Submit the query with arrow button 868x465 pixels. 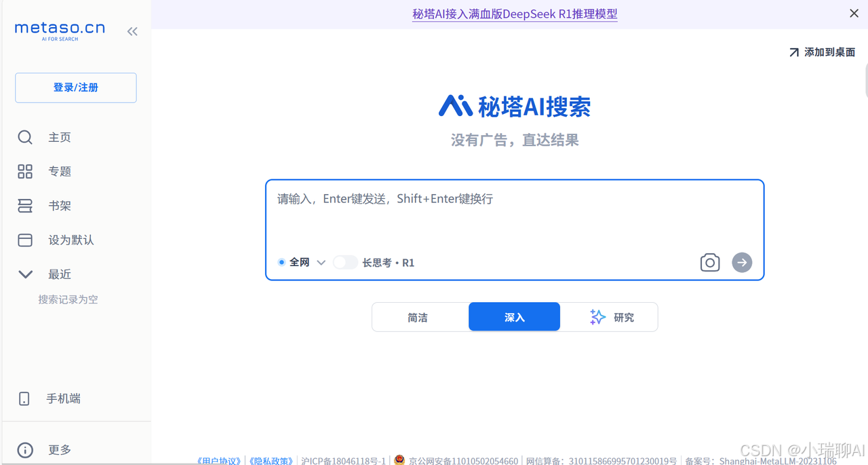pos(742,262)
